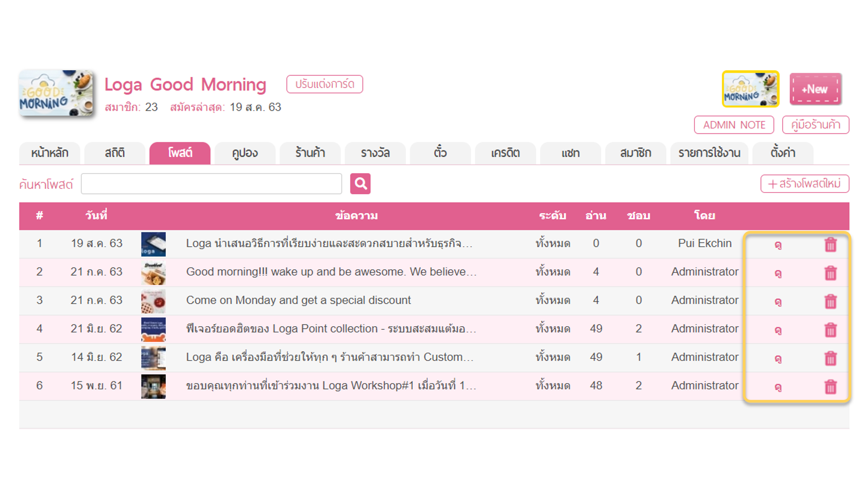Click the read count 48
868x488 pixels.
click(596, 385)
